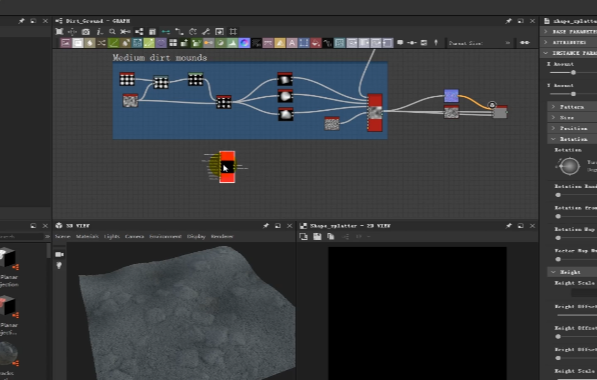This screenshot has height=380, width=597.
Task: Click the teal link-connection icon in graph toolbar
Action: (166, 32)
